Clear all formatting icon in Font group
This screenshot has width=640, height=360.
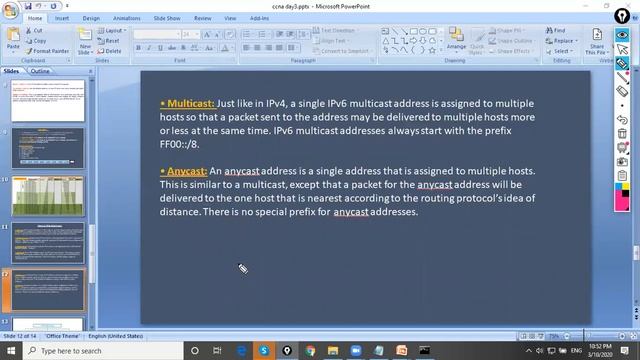point(229,34)
